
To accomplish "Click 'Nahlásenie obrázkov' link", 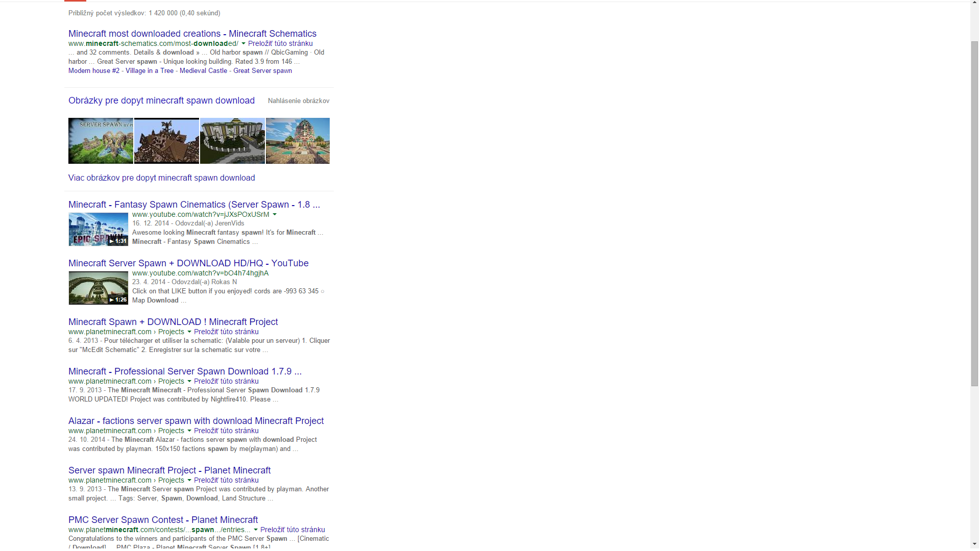I will (299, 101).
